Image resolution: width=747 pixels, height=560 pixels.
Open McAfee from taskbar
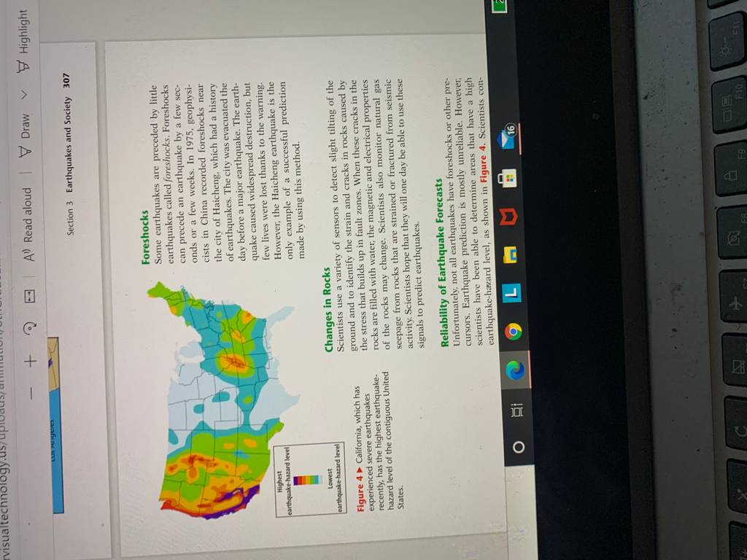pyautogui.click(x=510, y=218)
